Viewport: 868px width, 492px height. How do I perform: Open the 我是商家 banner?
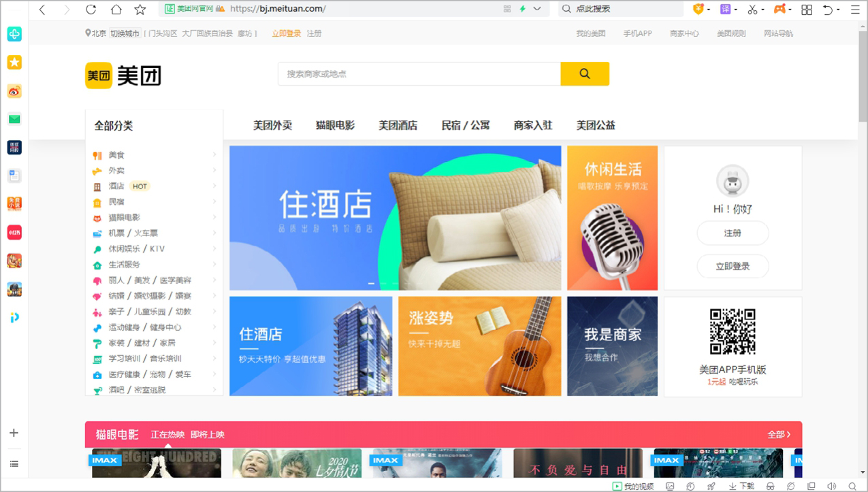[x=612, y=346]
